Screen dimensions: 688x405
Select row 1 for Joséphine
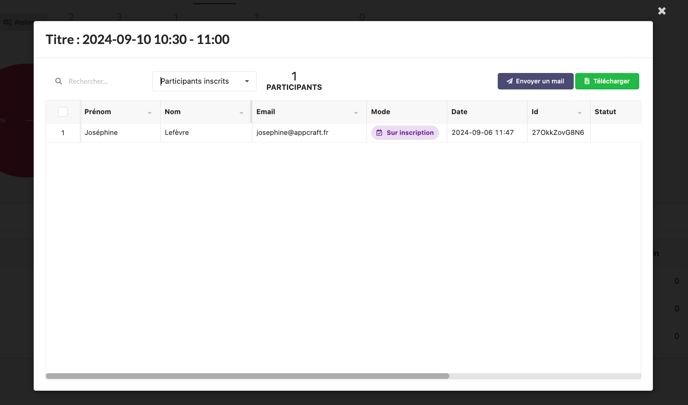(x=63, y=133)
